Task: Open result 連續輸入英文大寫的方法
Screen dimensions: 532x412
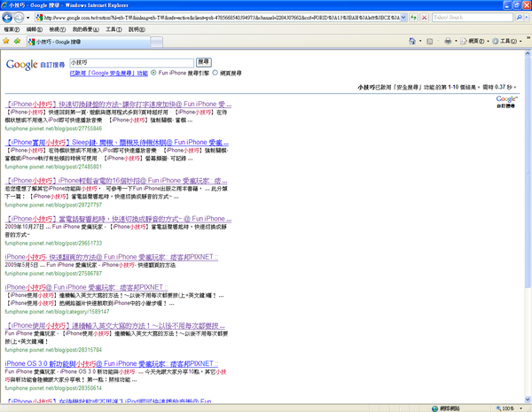Action: [114, 326]
